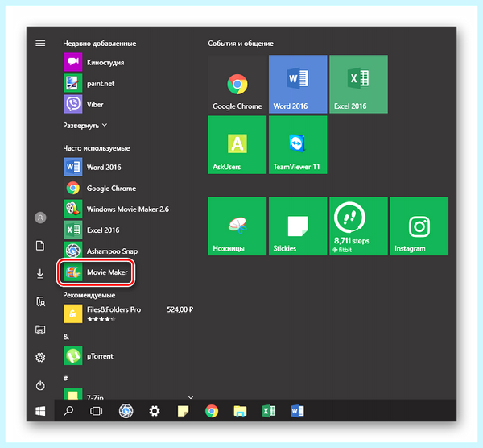Launch Ashampoo Snap from the list
This screenshot has height=448, width=483.
click(101, 251)
